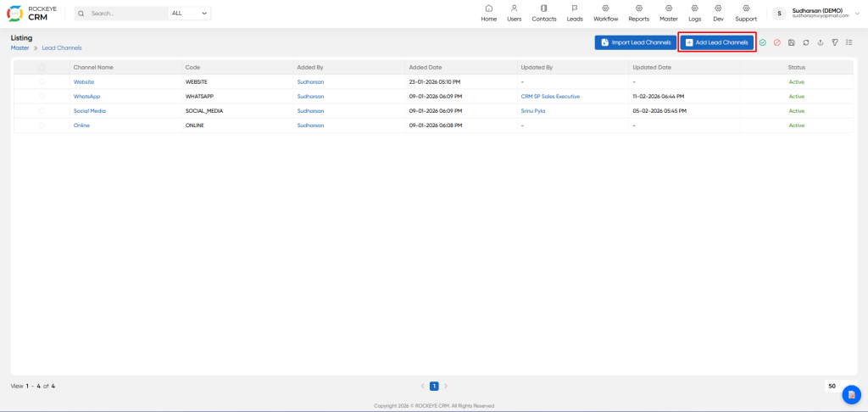Click added date 23-01-2026 05:10 PM
Screen dimensions: 868x412
click(435, 82)
